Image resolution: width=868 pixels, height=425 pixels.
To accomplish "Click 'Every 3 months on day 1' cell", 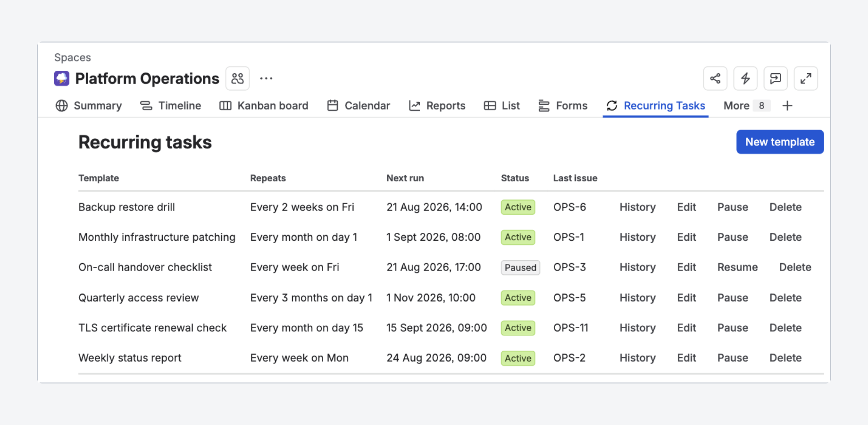I will click(311, 297).
